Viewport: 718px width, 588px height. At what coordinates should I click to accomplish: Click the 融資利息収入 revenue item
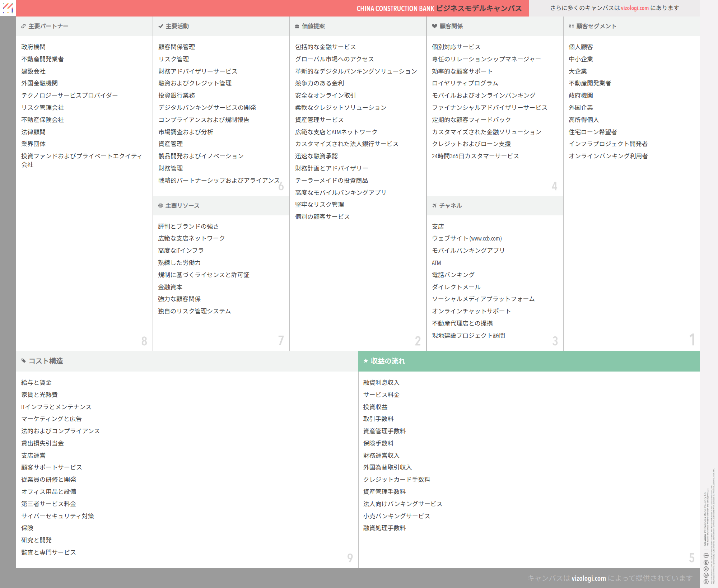point(381,383)
